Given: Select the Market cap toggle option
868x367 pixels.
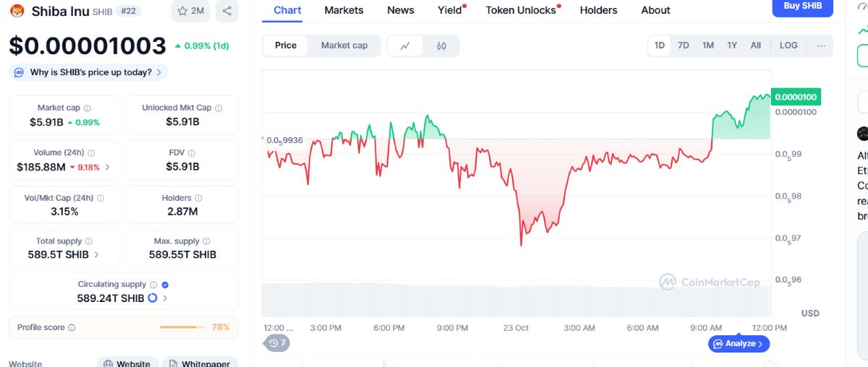Looking at the screenshot, I should tap(344, 45).
